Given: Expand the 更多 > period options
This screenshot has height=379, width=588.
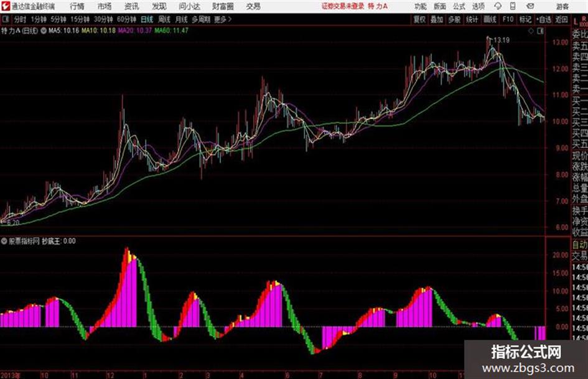Looking at the screenshot, I should coord(223,19).
